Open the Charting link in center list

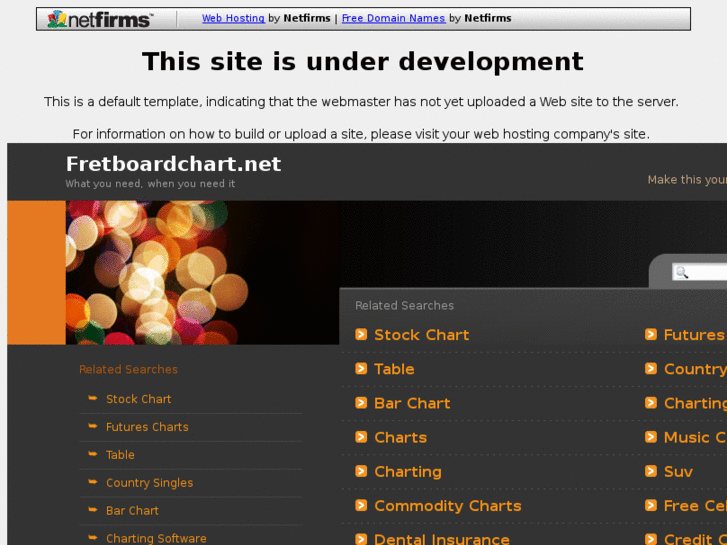(408, 472)
